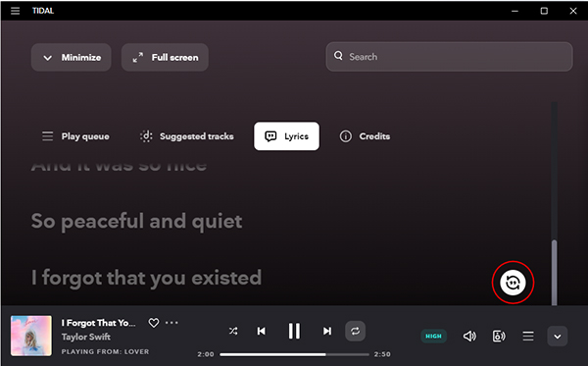Skip to the next track
Screen dimensions: 588x366
pos(327,331)
